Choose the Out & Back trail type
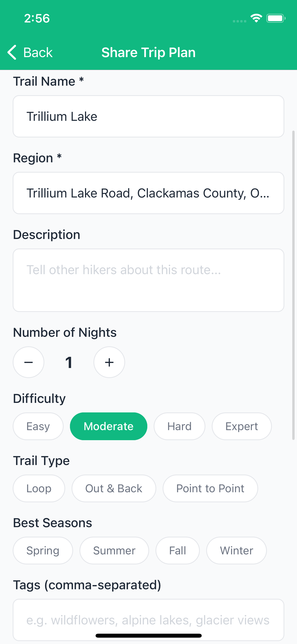Screen dimensions: 297x644 click(114, 488)
